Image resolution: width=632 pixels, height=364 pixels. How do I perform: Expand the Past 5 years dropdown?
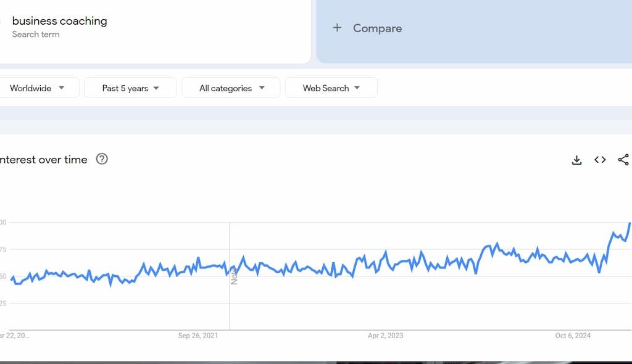click(x=130, y=88)
